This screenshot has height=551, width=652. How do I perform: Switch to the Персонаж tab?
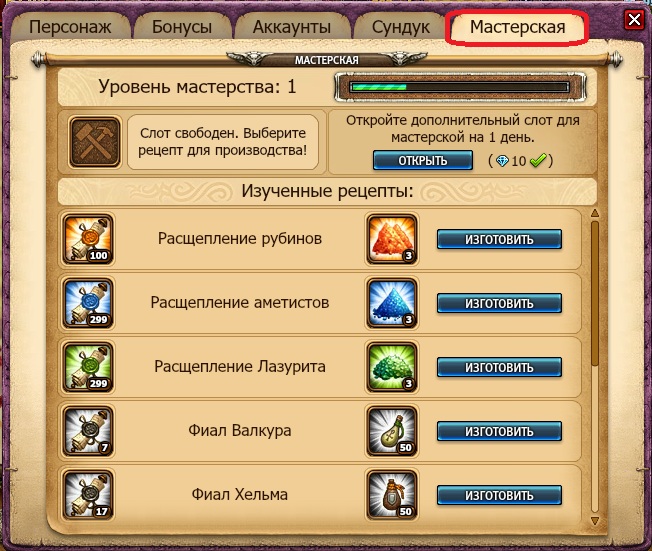(70, 27)
